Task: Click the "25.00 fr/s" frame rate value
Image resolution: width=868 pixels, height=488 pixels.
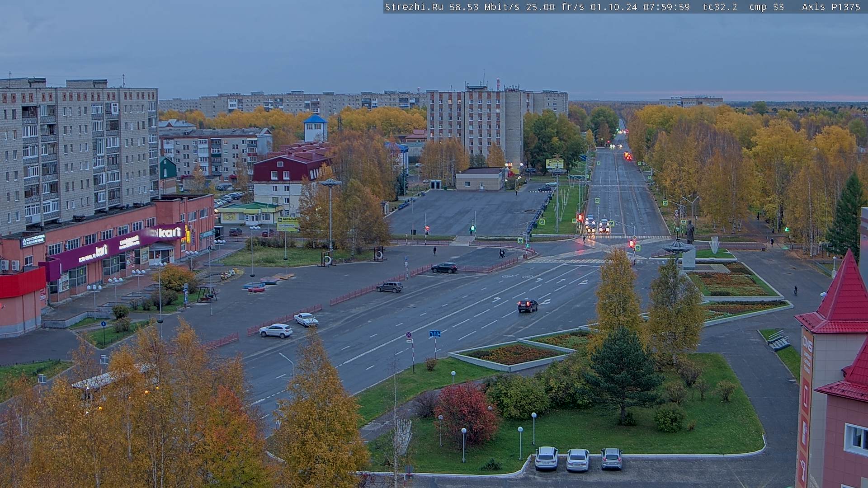Action: point(555,7)
